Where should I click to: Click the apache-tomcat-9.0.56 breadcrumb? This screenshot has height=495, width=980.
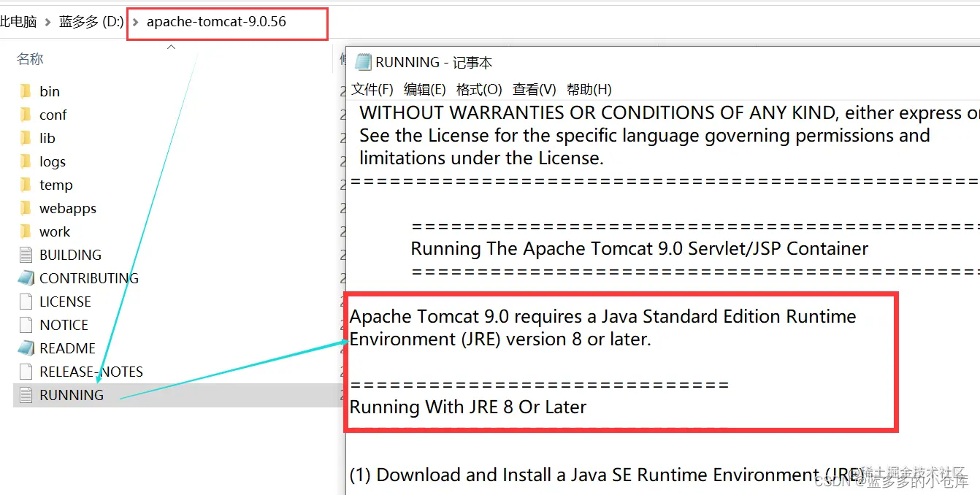[x=216, y=22]
